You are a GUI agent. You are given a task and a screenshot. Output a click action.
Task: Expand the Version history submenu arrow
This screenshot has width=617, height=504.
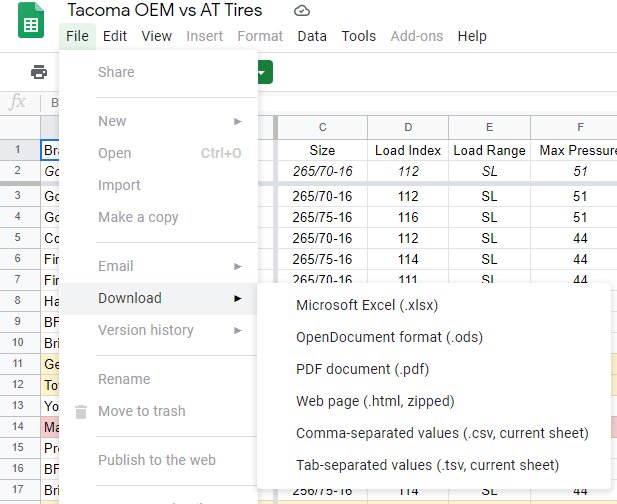(x=237, y=330)
